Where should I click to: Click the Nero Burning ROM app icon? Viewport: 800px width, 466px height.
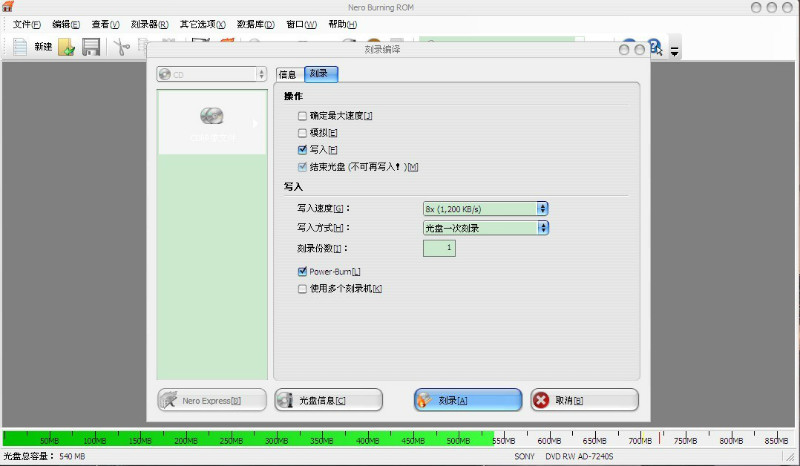point(7,6)
